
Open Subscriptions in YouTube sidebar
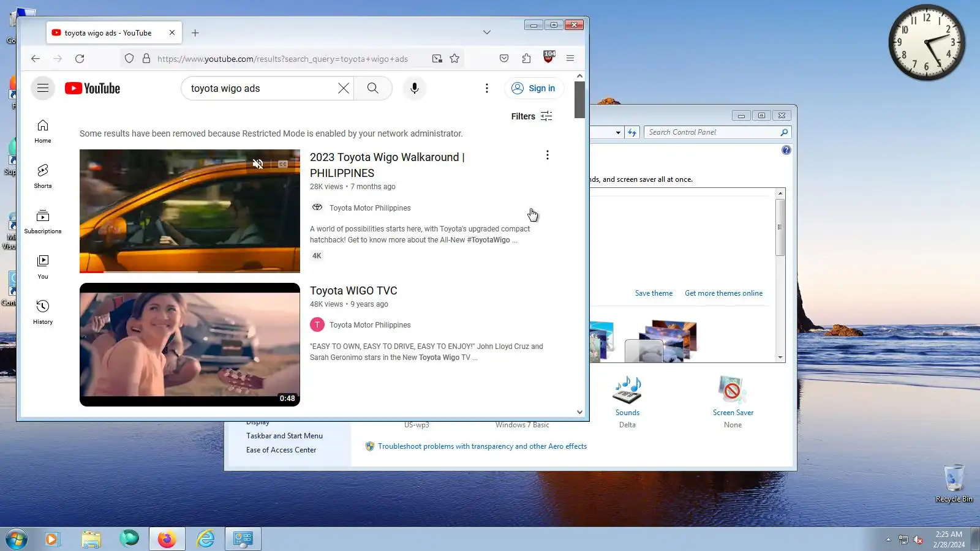pos(43,222)
